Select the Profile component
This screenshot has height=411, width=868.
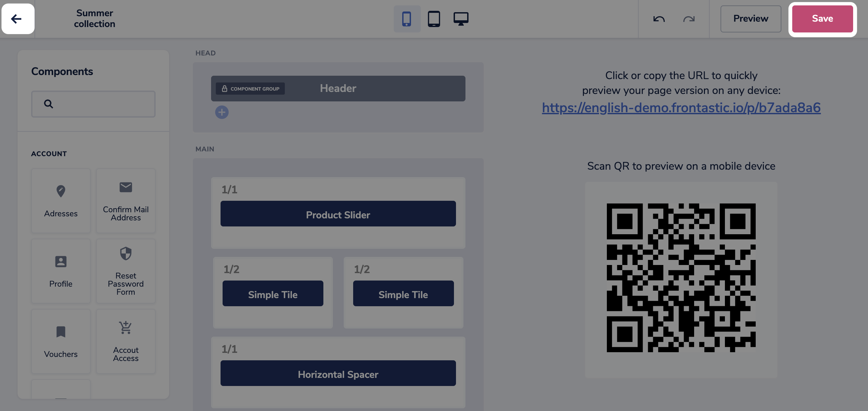(x=61, y=271)
